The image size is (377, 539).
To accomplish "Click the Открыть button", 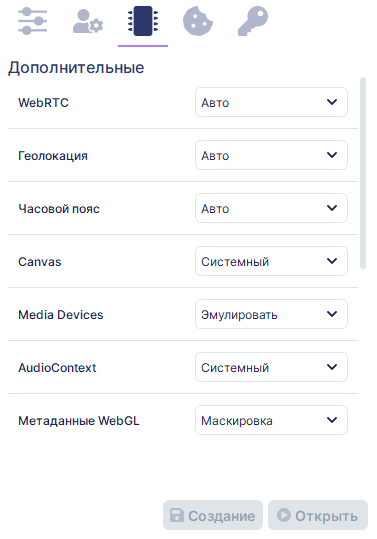I will [x=318, y=515].
